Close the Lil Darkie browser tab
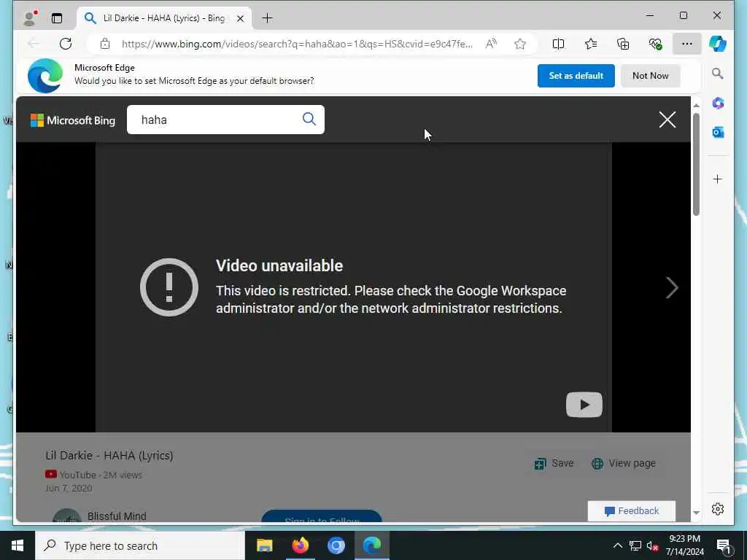Screen dimensions: 747x560 click(241, 18)
